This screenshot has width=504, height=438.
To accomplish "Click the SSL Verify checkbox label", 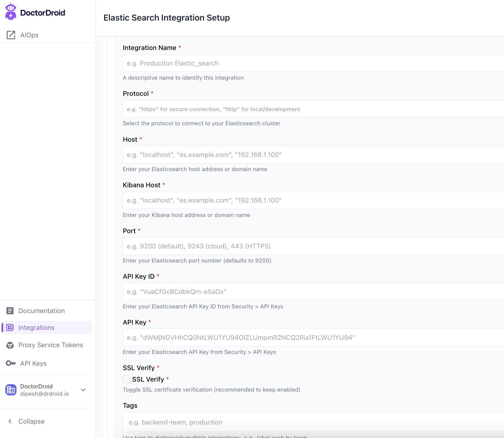I will [x=148, y=379].
